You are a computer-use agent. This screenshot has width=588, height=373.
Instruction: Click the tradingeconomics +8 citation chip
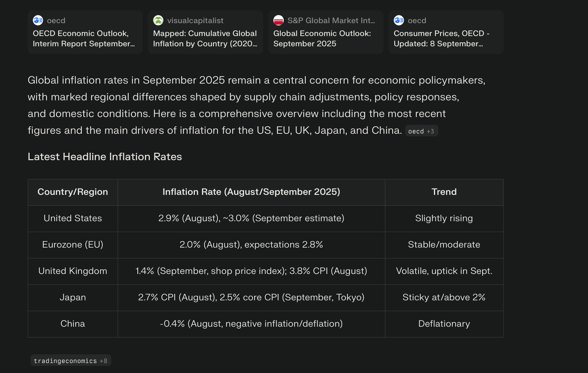pyautogui.click(x=71, y=361)
